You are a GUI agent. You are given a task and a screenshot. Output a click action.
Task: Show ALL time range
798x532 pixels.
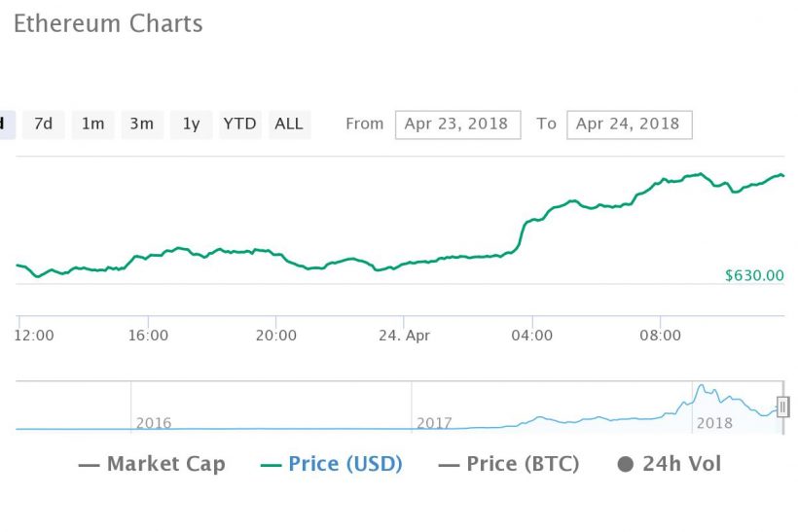(x=289, y=124)
